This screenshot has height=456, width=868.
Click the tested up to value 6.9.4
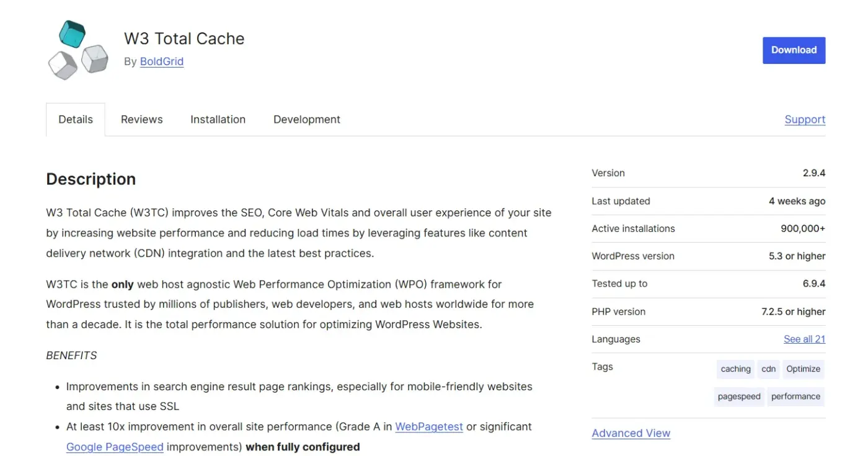coord(814,284)
